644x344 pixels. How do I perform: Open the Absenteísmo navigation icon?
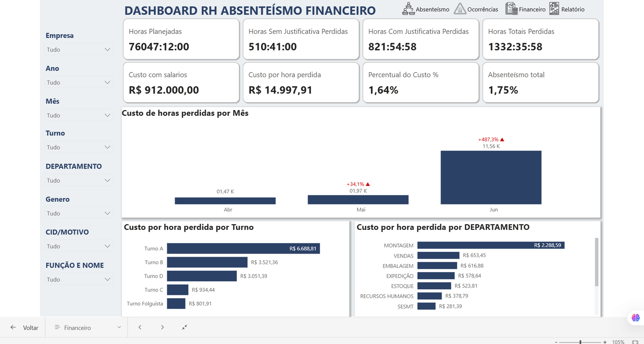click(x=408, y=8)
